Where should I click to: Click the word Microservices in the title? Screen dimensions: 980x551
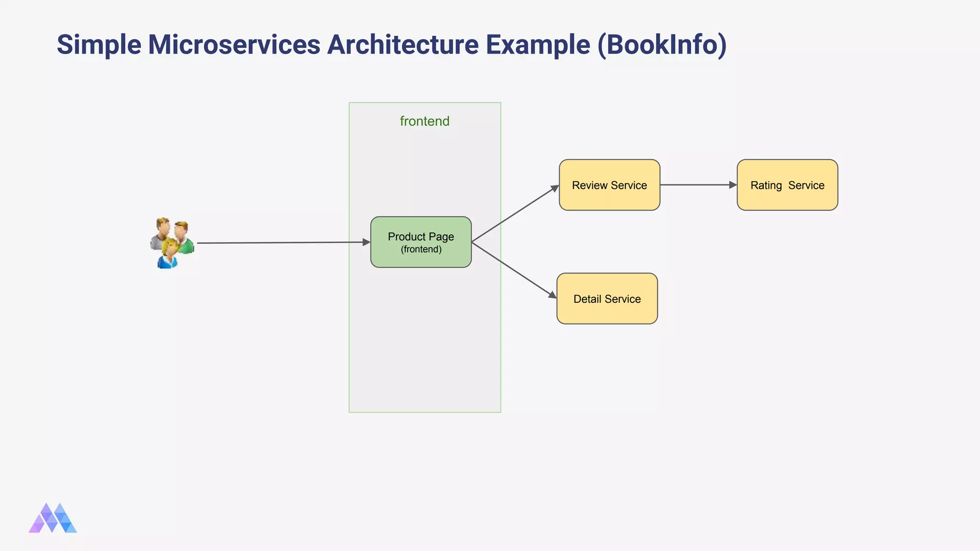click(234, 45)
